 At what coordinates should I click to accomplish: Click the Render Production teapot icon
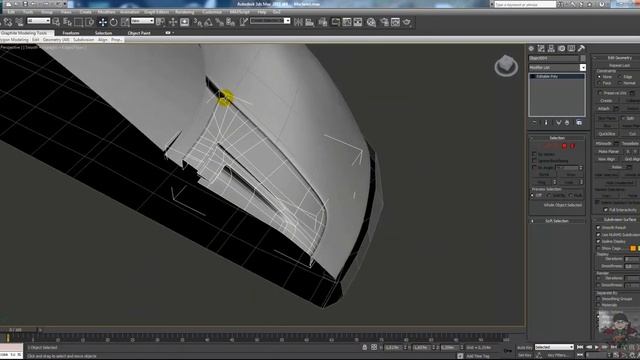point(407,22)
